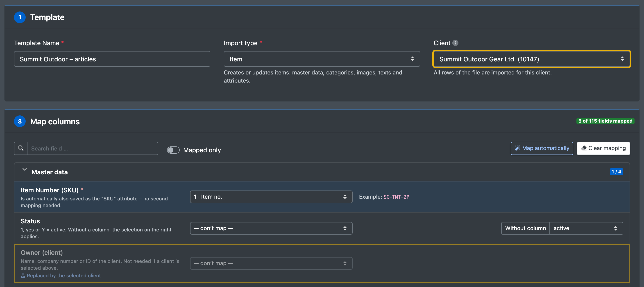The height and width of the screenshot is (287, 644).
Task: Click the eraser icon in Clear mapping
Action: point(584,148)
